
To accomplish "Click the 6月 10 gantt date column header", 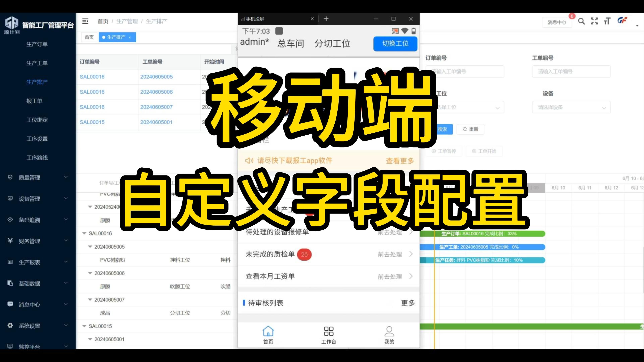I will (x=558, y=188).
